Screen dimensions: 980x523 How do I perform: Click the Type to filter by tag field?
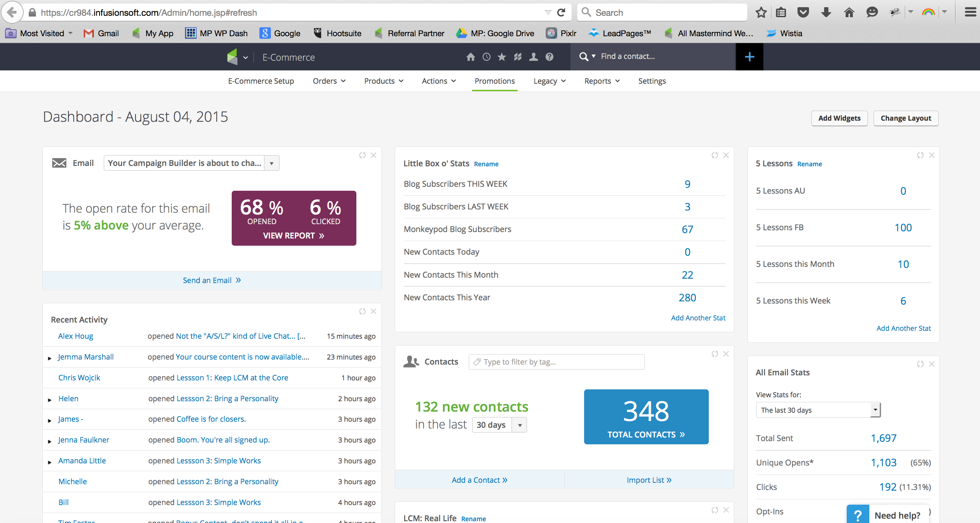tap(556, 362)
